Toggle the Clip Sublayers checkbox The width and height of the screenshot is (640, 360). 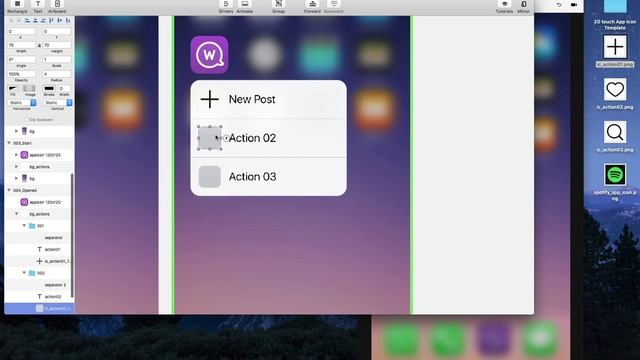(26, 120)
